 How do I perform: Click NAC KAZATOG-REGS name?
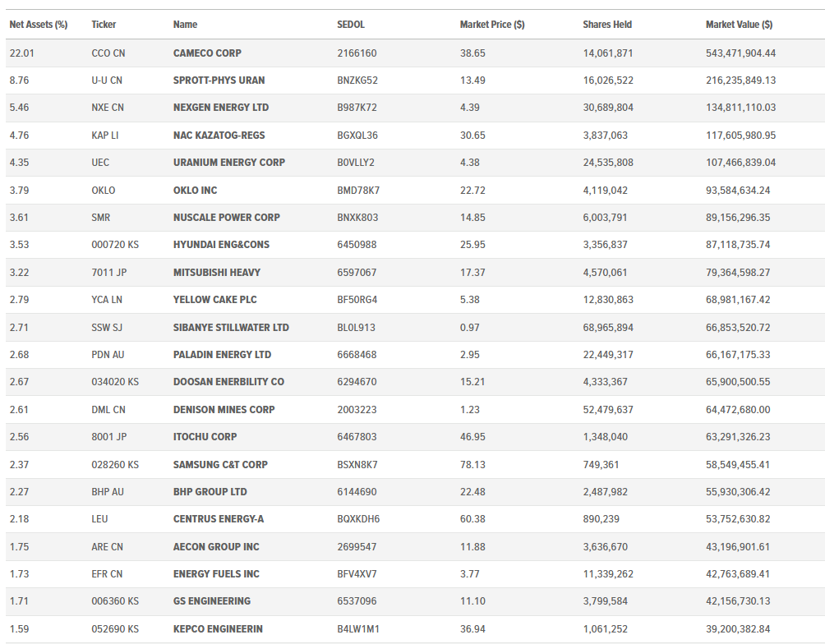[x=219, y=136]
